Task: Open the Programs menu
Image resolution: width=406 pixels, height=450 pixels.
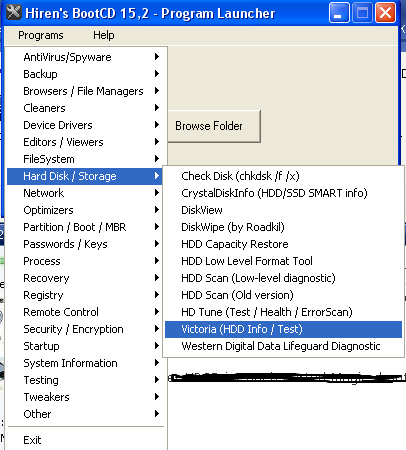Action: click(41, 35)
